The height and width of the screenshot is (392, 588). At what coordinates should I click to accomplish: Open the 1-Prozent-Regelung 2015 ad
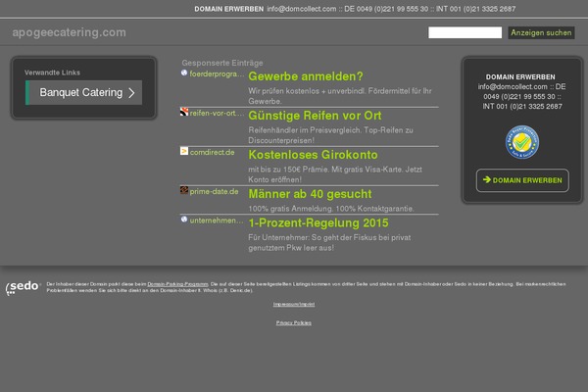(318, 222)
